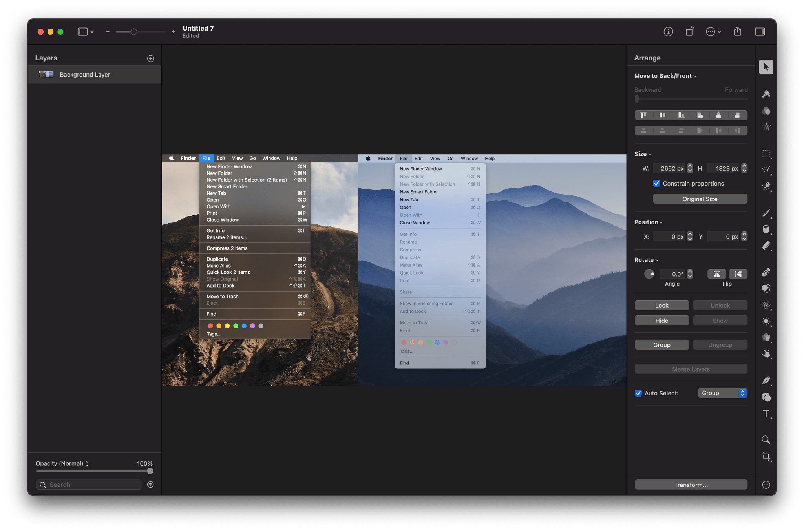Screen dimensions: 804x532
Task: Select the Type text tool
Action: (x=766, y=414)
